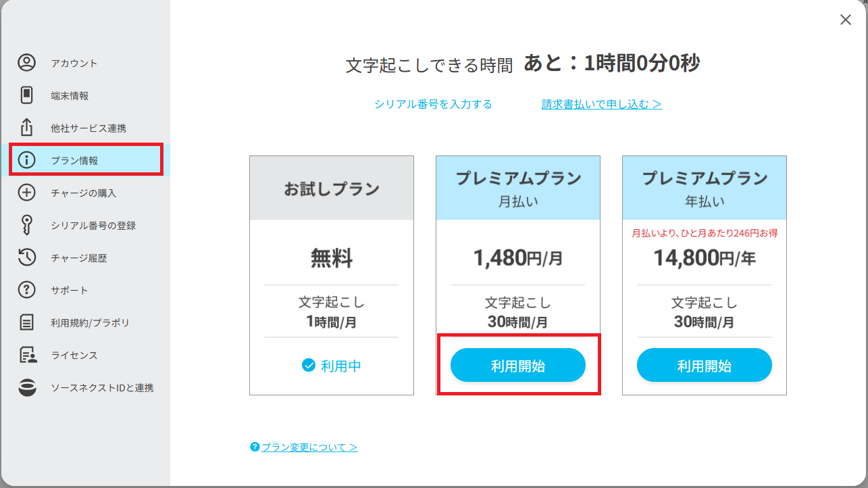Open the サポート menu label

tap(70, 290)
